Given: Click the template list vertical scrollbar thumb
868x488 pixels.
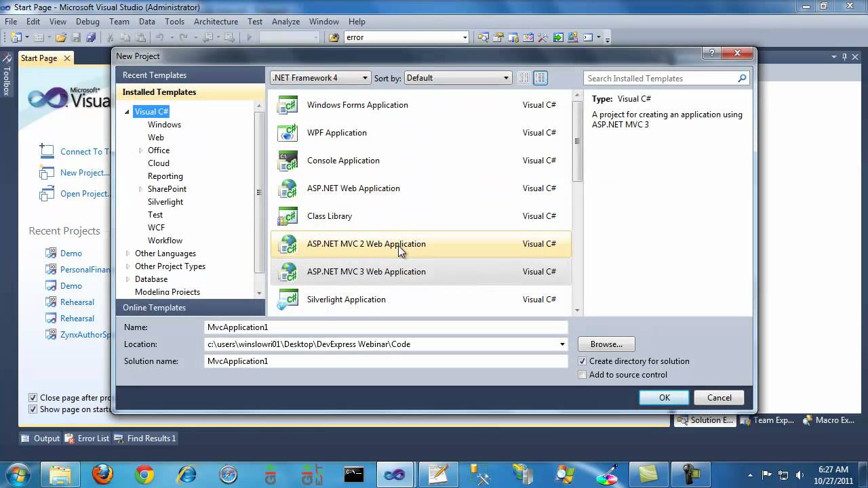Looking at the screenshot, I should pos(577,141).
